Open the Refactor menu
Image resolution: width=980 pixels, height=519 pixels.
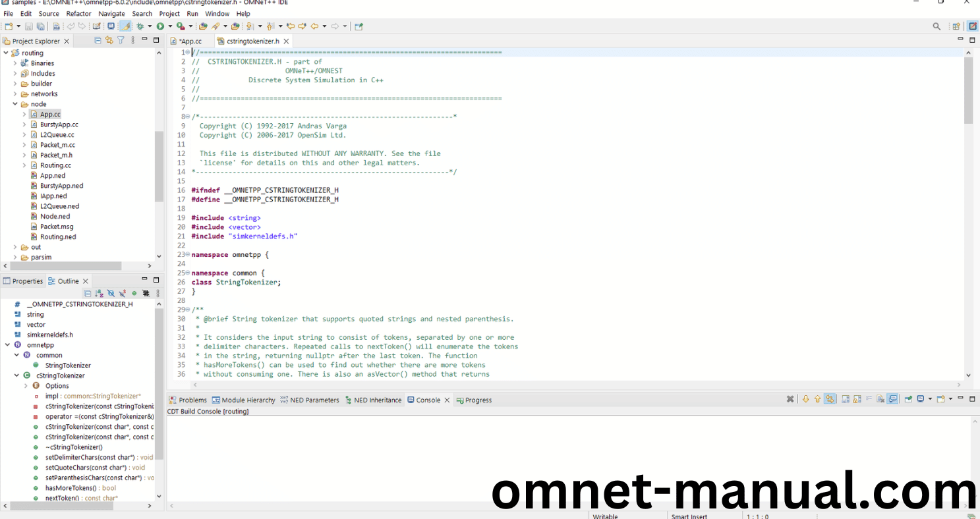[78, 13]
